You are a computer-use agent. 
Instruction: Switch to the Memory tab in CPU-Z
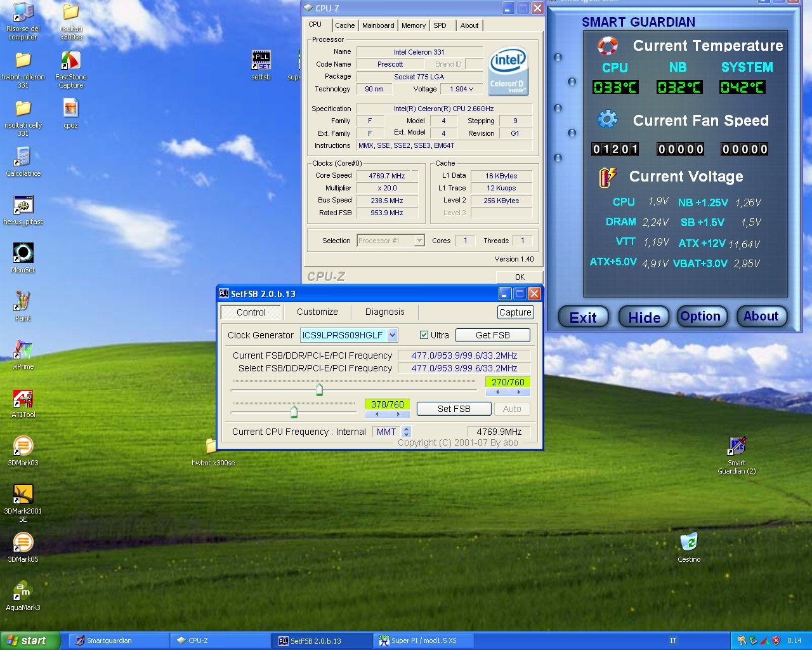pos(414,25)
